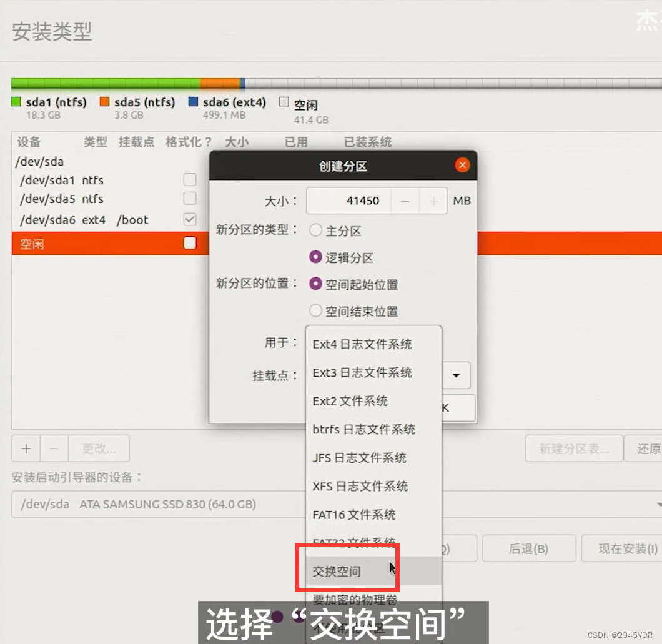Click green sda1 segment in partition bar
The image size is (662, 644).
[x=106, y=83]
